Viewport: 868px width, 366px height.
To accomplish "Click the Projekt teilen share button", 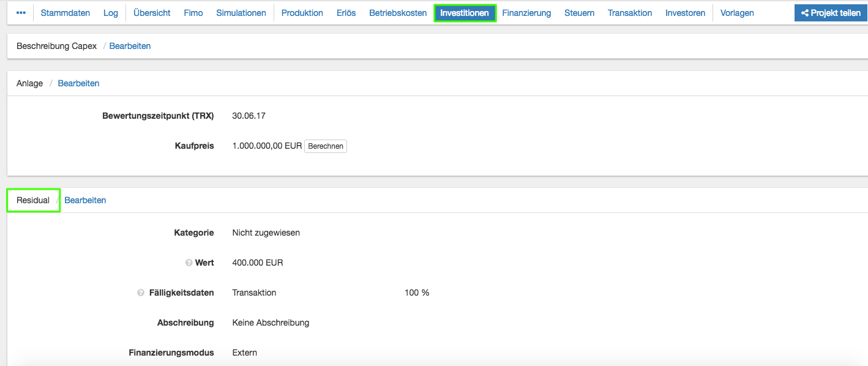I will (x=831, y=13).
